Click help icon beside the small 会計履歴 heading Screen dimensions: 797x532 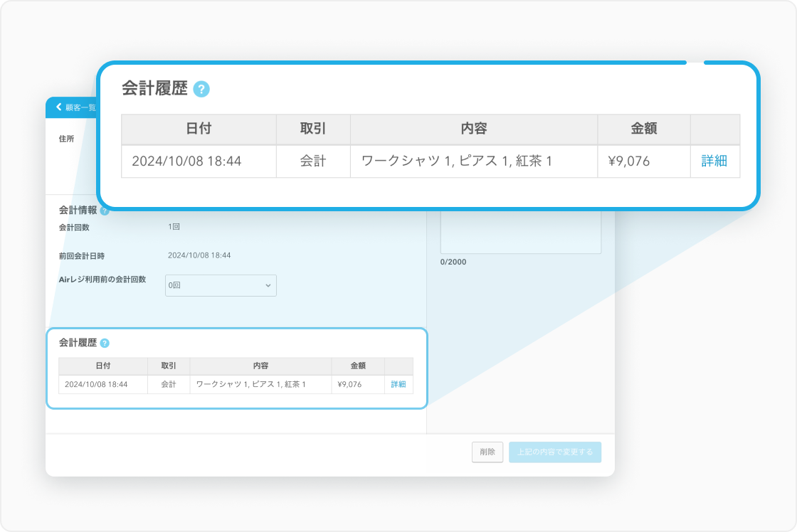click(x=105, y=343)
